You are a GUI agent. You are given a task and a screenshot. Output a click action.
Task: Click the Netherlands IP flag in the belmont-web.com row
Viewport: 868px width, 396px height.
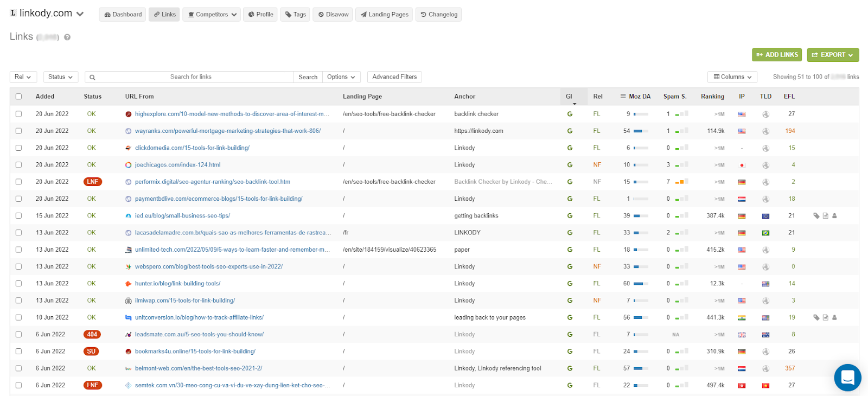click(x=742, y=369)
